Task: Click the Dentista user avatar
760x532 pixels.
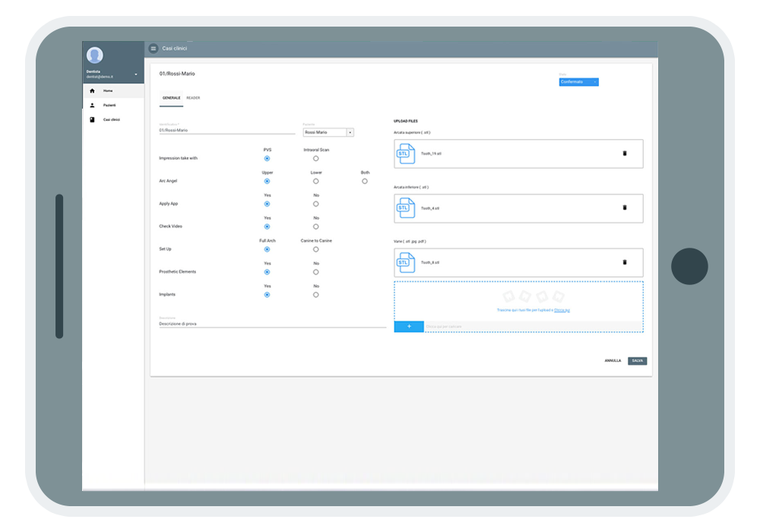Action: (x=95, y=55)
